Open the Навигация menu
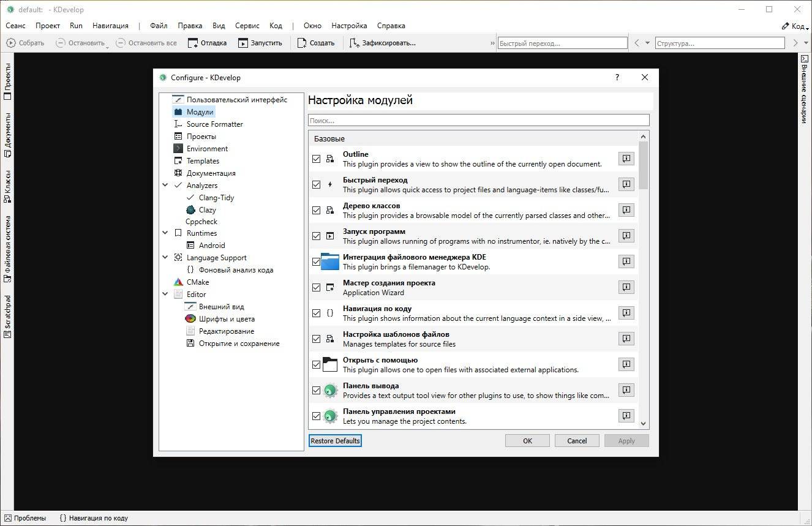Viewport: 812px width, 526px height. 110,26
